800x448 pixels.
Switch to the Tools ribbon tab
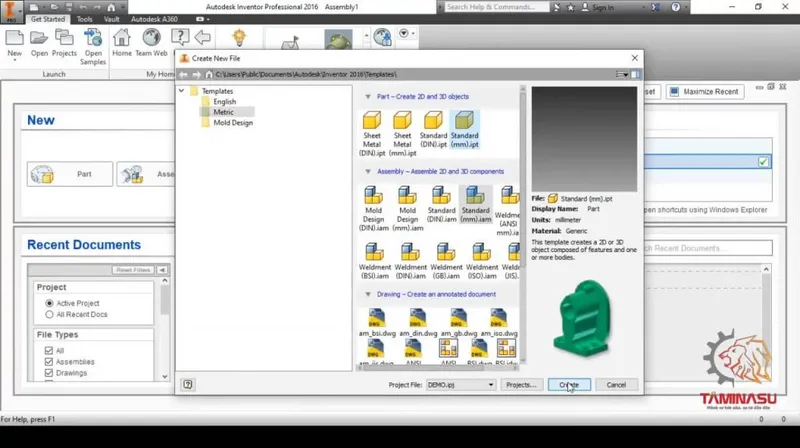85,19
